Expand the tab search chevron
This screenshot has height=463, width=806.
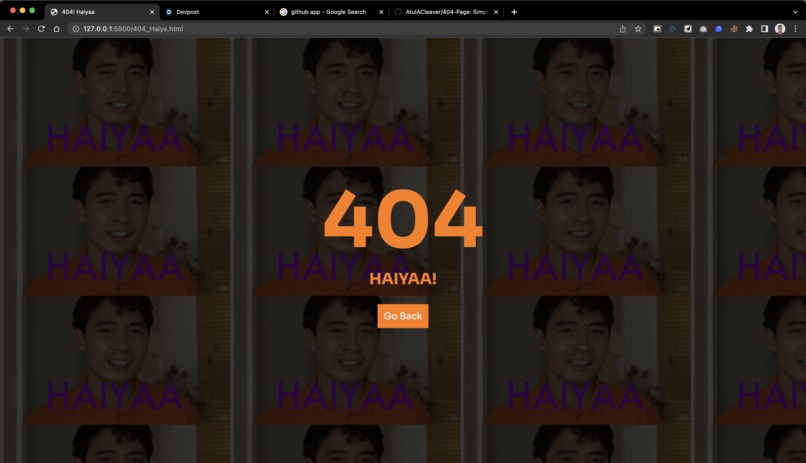(x=795, y=12)
